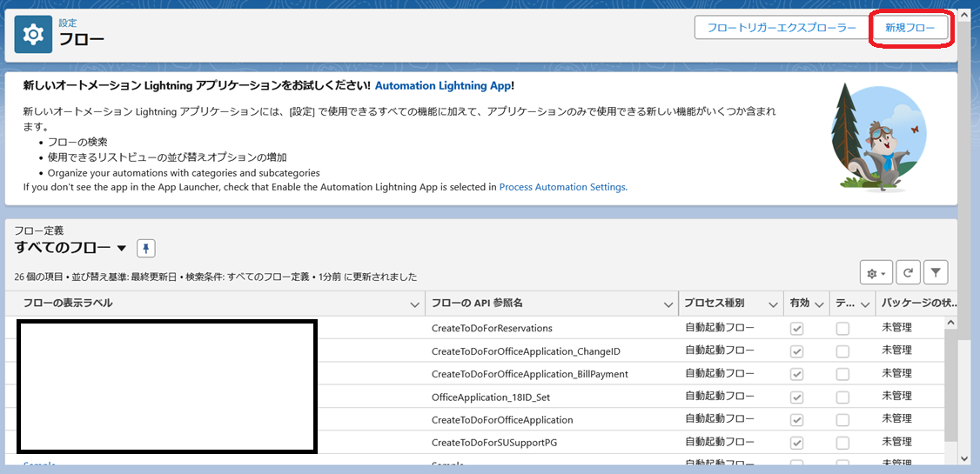Open テ… column chevron menu
Image resolution: width=980 pixels, height=474 pixels.
click(865, 304)
